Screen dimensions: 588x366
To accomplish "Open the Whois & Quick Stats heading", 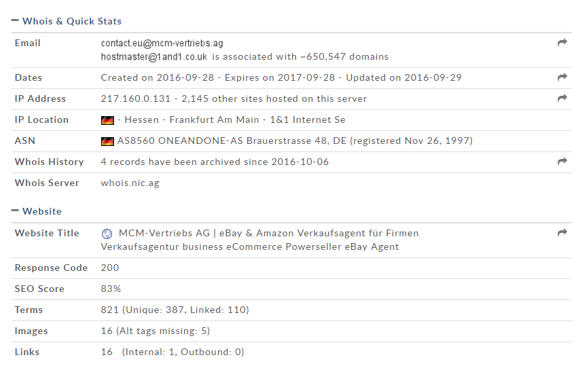I will coord(72,21).
